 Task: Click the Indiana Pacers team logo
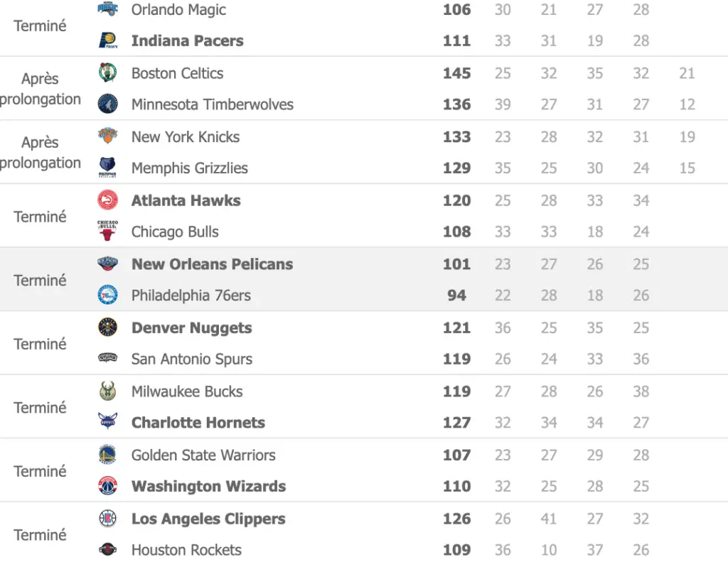pyautogui.click(x=107, y=41)
